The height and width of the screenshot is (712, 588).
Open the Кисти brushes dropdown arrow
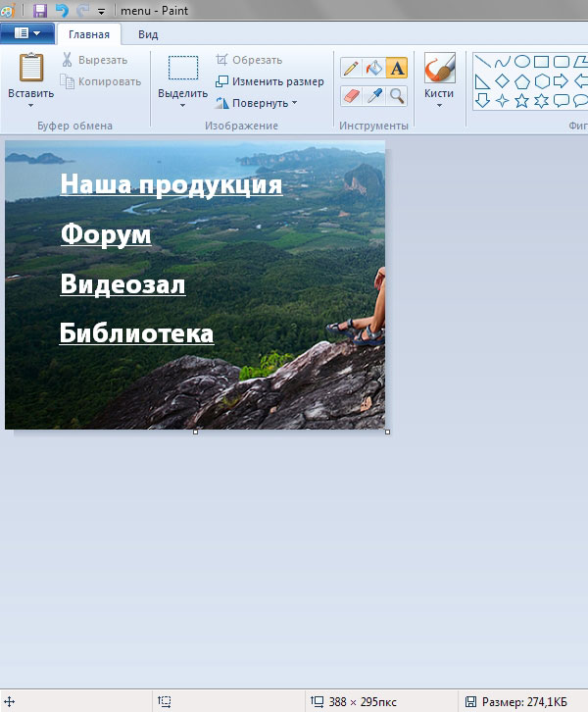439,107
